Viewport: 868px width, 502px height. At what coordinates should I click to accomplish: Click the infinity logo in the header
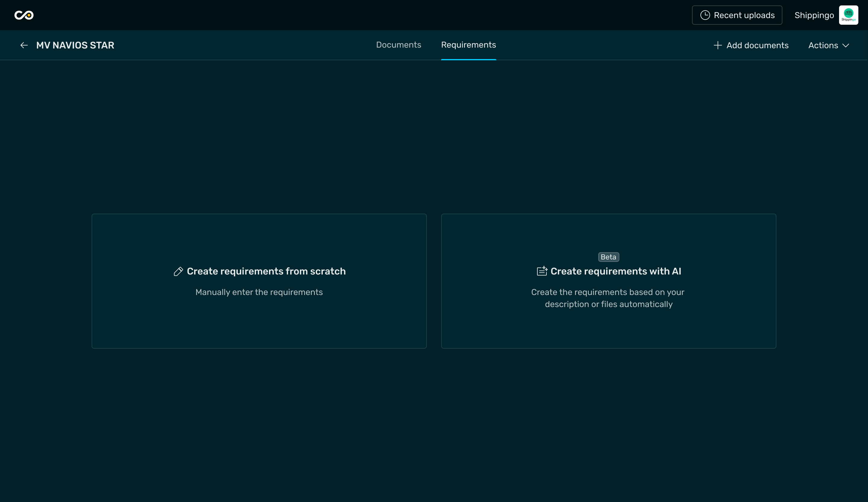(x=24, y=15)
